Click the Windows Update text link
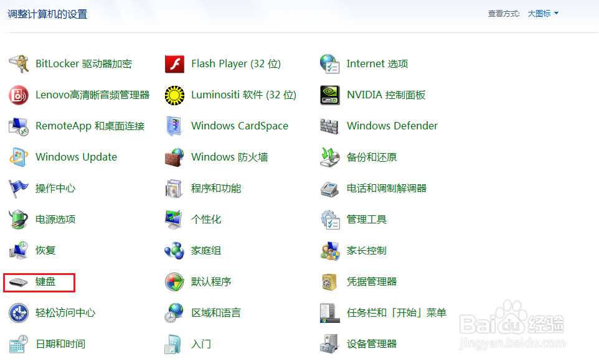This screenshot has height=364, width=599. pos(76,157)
